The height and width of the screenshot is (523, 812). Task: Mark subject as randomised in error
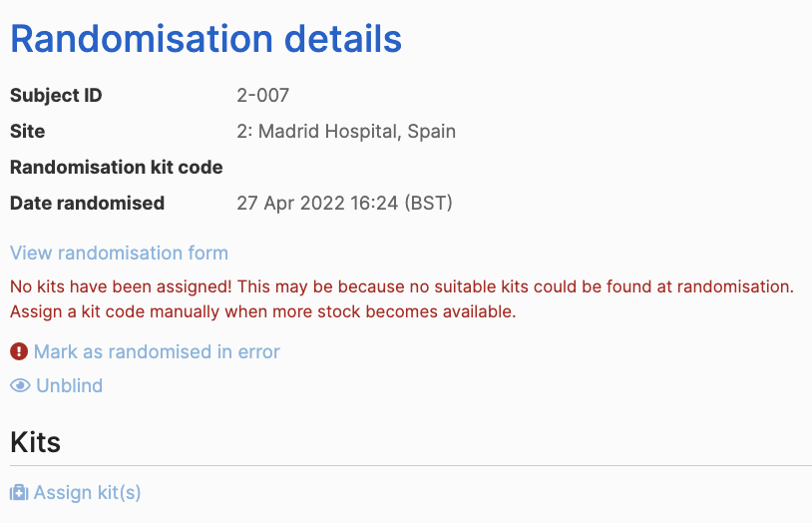(157, 352)
